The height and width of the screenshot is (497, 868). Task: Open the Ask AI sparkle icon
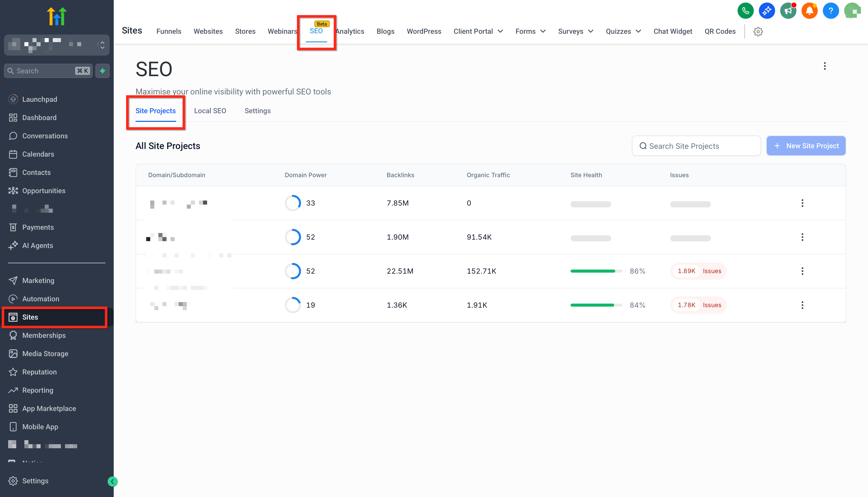767,11
